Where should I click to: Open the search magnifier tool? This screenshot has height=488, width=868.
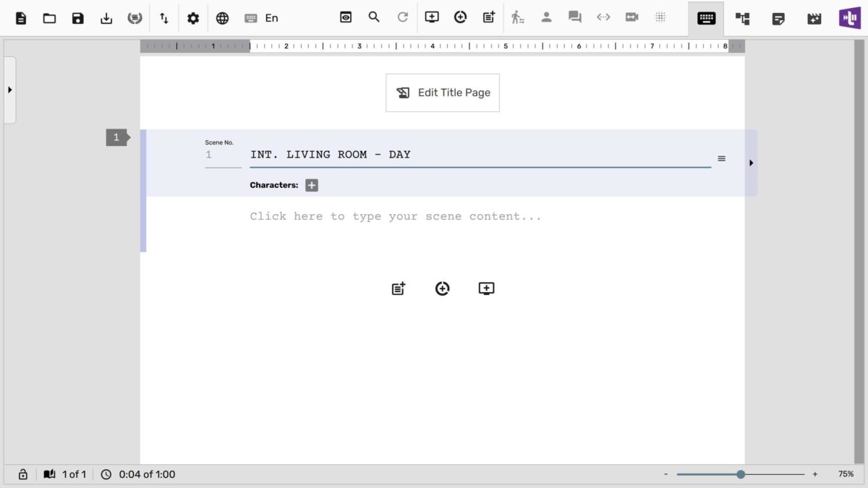point(374,17)
